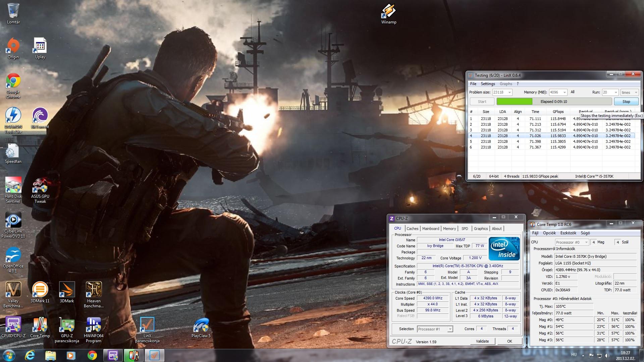
Task: Switch to Mainboard tab in CPU-Z
Action: point(431,229)
